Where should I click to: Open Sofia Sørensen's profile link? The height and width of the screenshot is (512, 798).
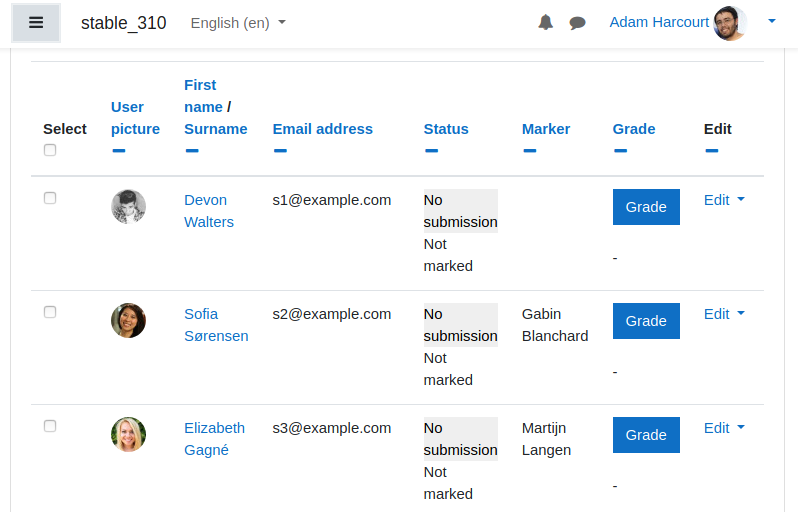pos(216,325)
